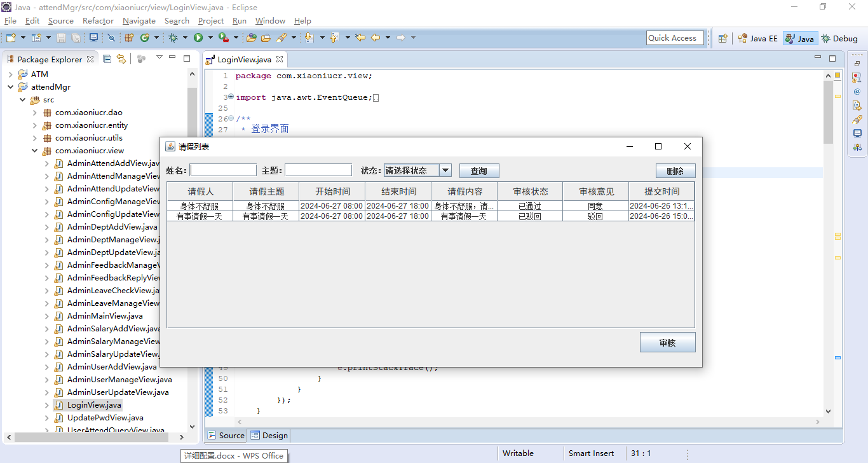Collapse the Javadoc comment fold on line 26
Viewport: 868px width, 463px height.
click(x=231, y=119)
